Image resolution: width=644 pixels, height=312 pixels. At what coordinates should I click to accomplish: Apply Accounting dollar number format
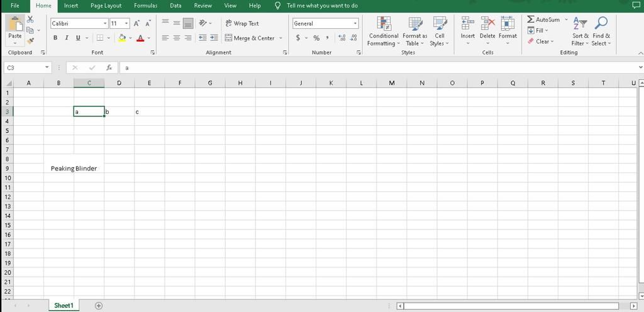click(x=297, y=38)
